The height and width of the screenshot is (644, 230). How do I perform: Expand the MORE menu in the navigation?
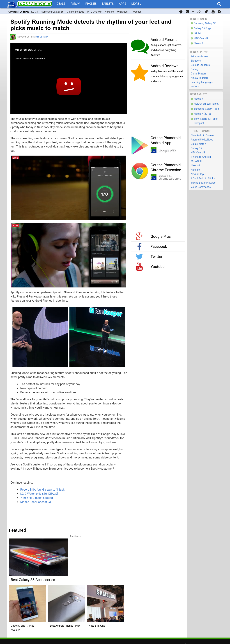point(136,4)
